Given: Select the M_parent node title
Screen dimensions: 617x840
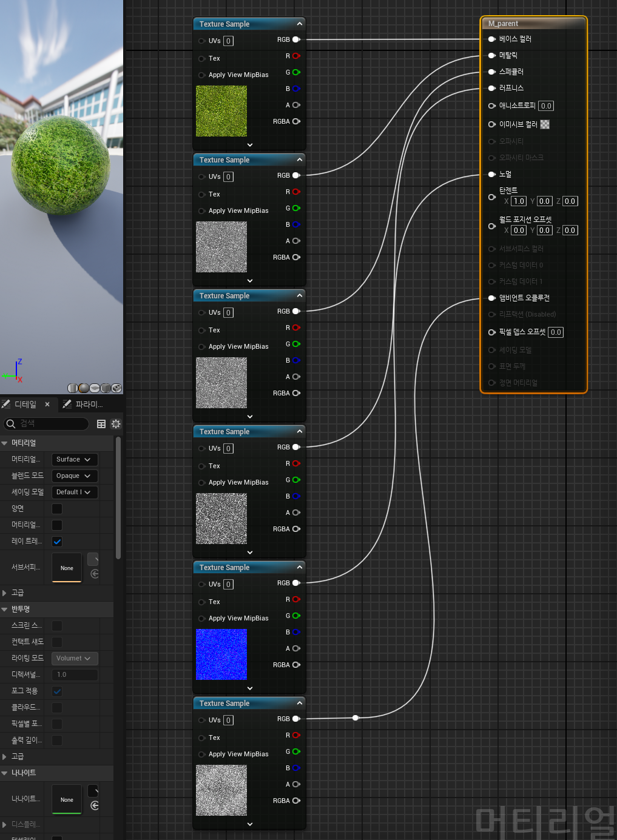Looking at the screenshot, I should click(503, 24).
